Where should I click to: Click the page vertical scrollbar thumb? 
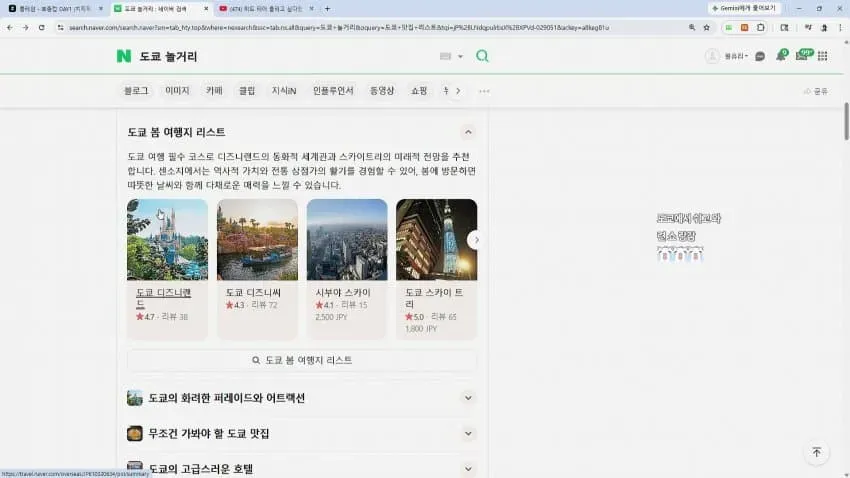click(846, 121)
